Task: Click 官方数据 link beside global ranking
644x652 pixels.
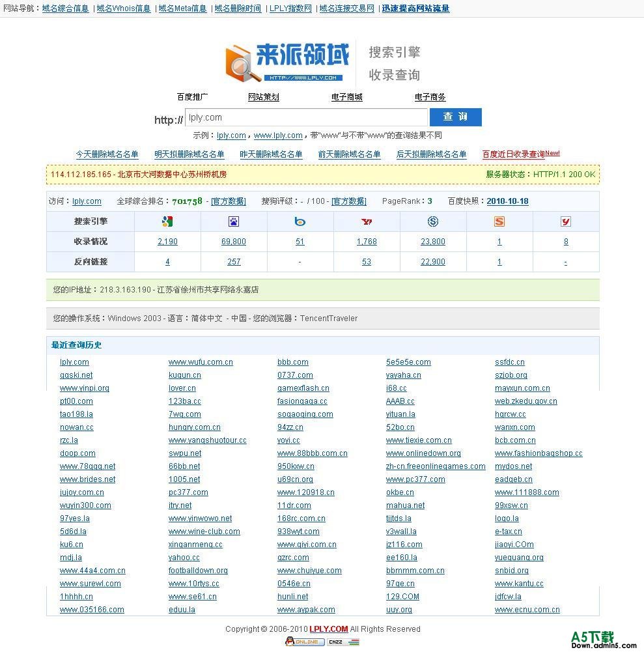Action: coord(229,201)
